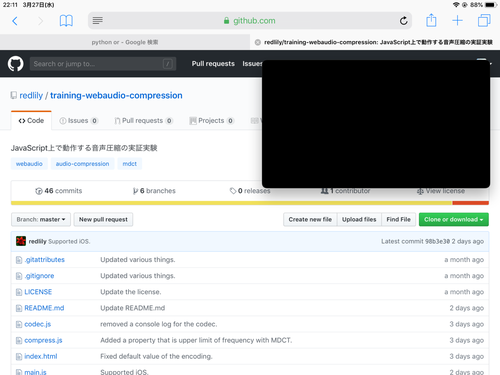Open Pull requests in the GitHub header

coord(213,64)
